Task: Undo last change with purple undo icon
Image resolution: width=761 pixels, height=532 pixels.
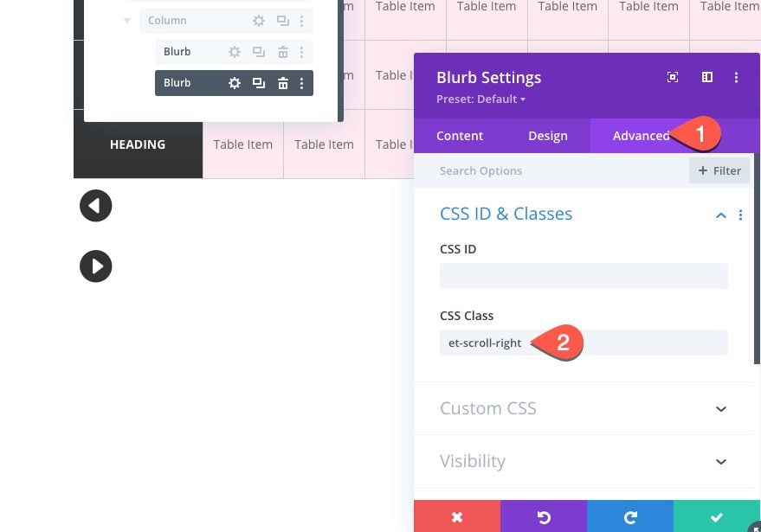Action: [x=543, y=517]
